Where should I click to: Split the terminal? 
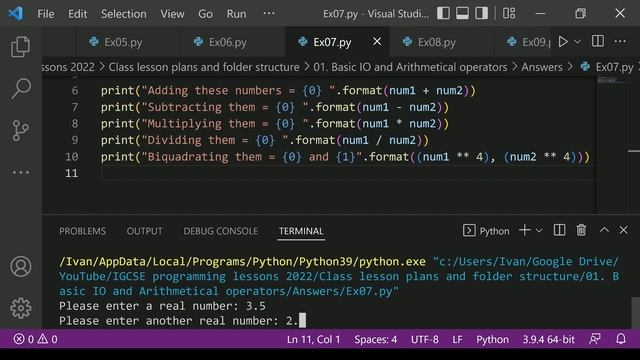pyautogui.click(x=559, y=230)
